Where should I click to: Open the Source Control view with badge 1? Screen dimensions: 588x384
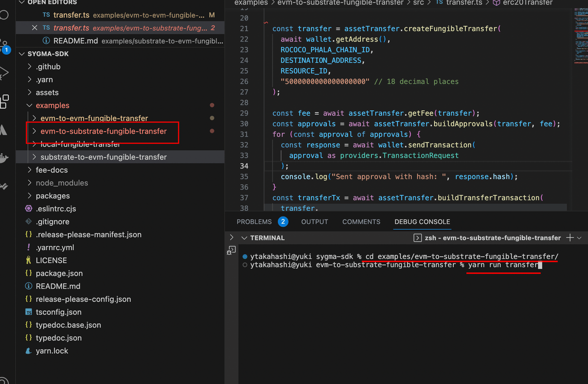click(x=4, y=45)
